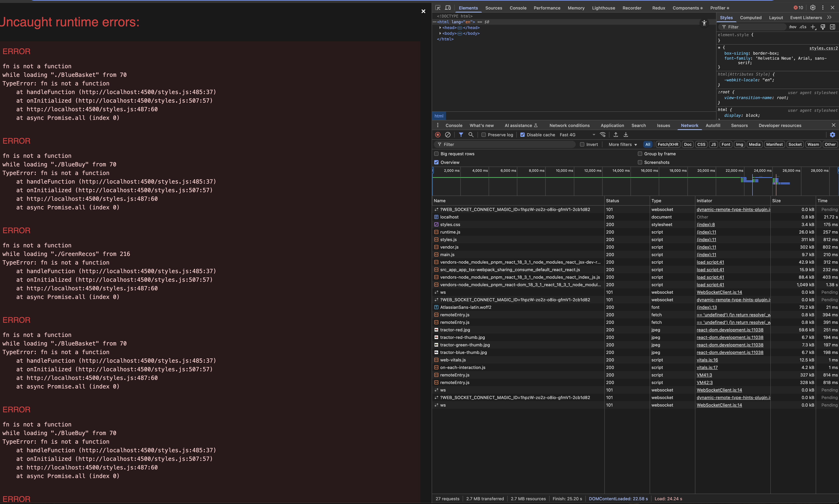Screen dimensions: 839x504
Task: Uncheck the Disable cache checkbox
Action: [x=522, y=135]
